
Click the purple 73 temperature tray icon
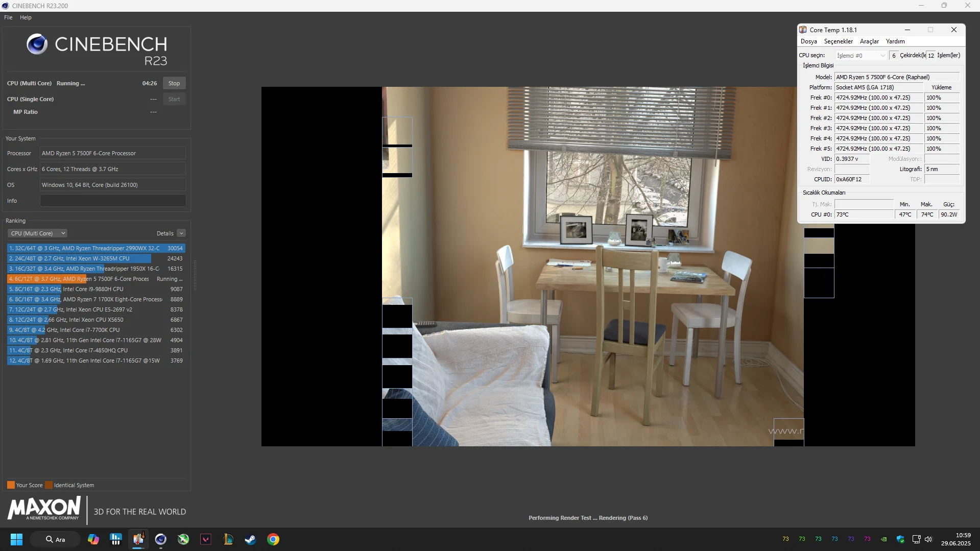(x=851, y=539)
